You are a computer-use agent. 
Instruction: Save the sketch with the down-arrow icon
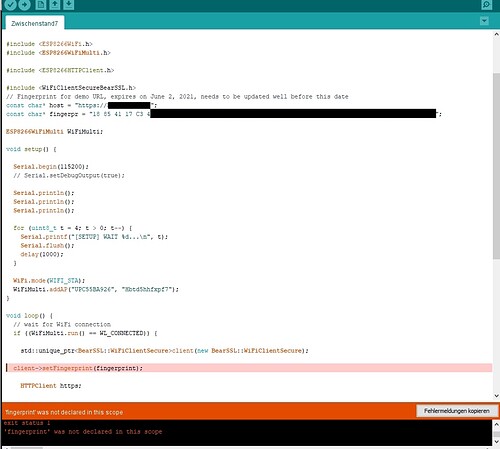tap(69, 4)
